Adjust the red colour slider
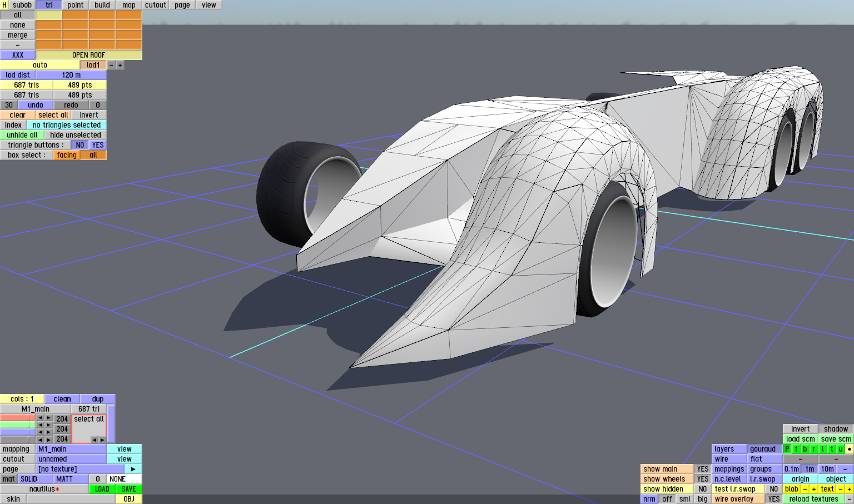Viewport: 854px width, 504px height. tap(18, 418)
